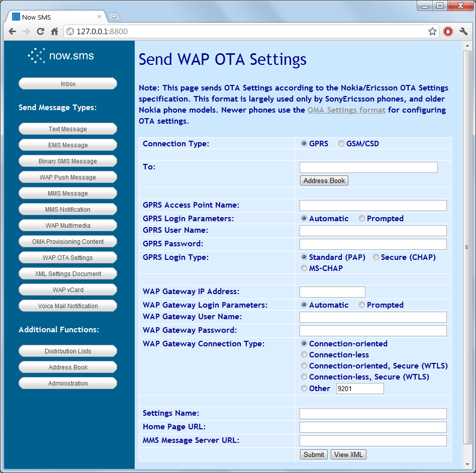The image size is (476, 473).
Task: Open the wrench settings menu
Action: tap(463, 32)
